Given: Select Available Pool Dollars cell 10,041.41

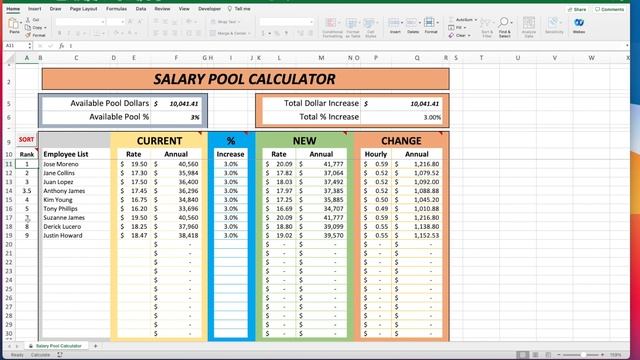Looking at the screenshot, I should coord(176,104).
